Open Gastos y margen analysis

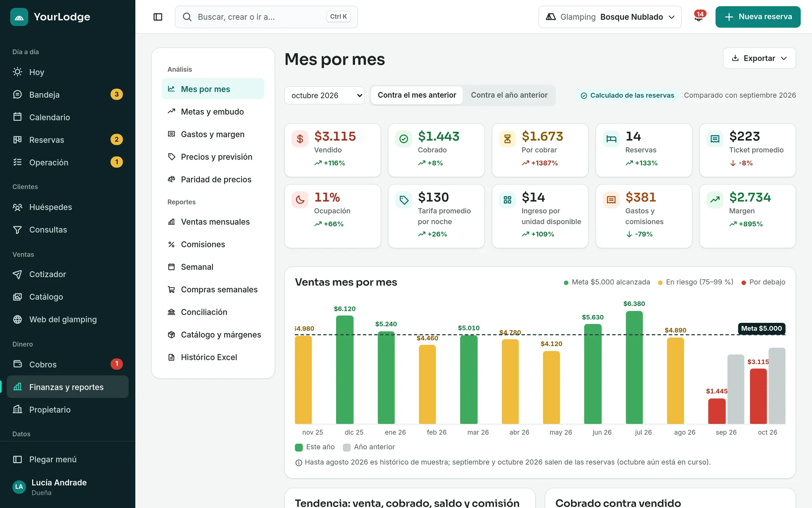213,134
